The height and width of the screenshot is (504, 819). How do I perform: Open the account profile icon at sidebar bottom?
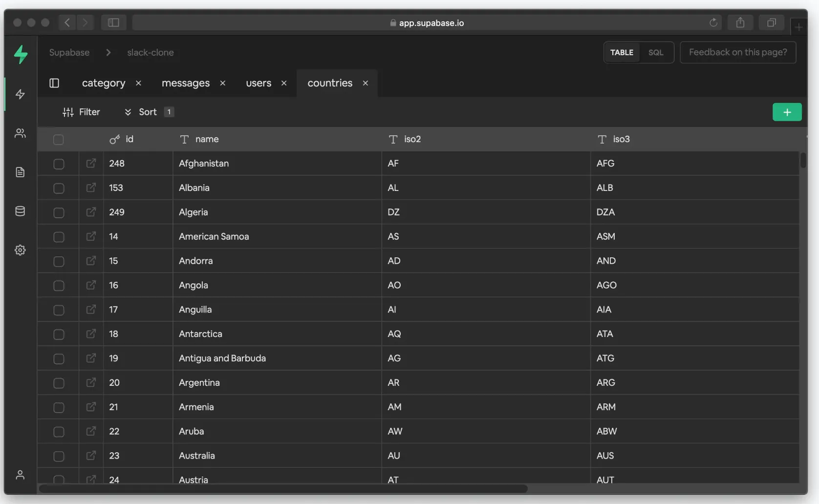pyautogui.click(x=20, y=475)
